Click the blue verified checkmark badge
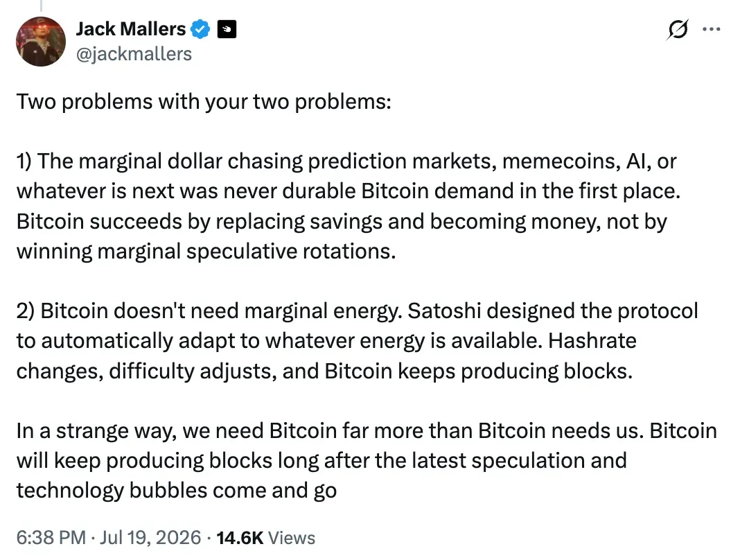 [200, 29]
